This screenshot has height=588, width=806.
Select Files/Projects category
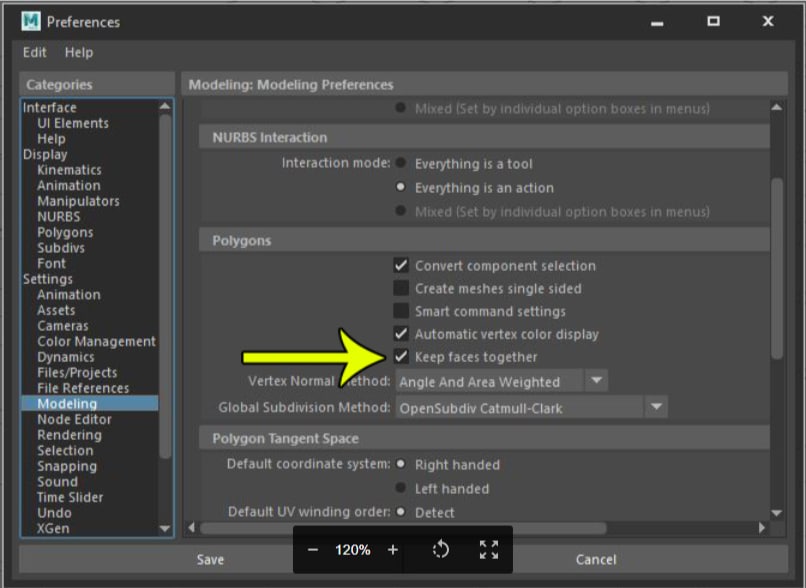[77, 373]
